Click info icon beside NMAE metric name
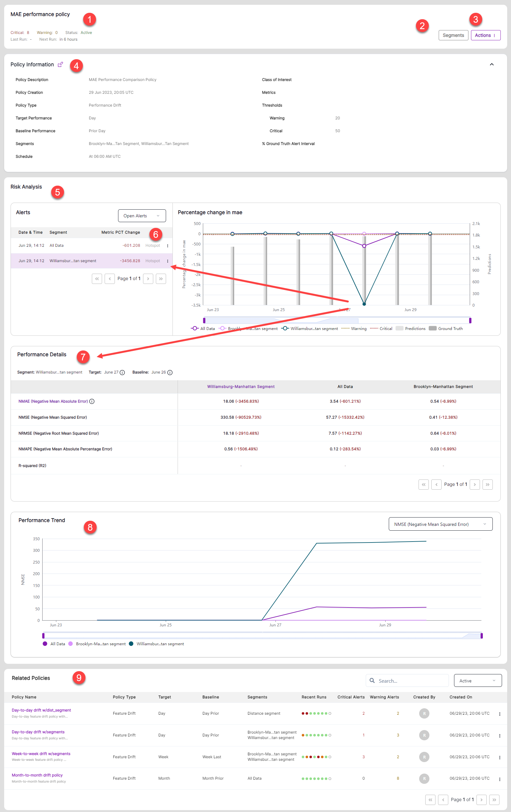Image resolution: width=511 pixels, height=812 pixels. click(92, 401)
